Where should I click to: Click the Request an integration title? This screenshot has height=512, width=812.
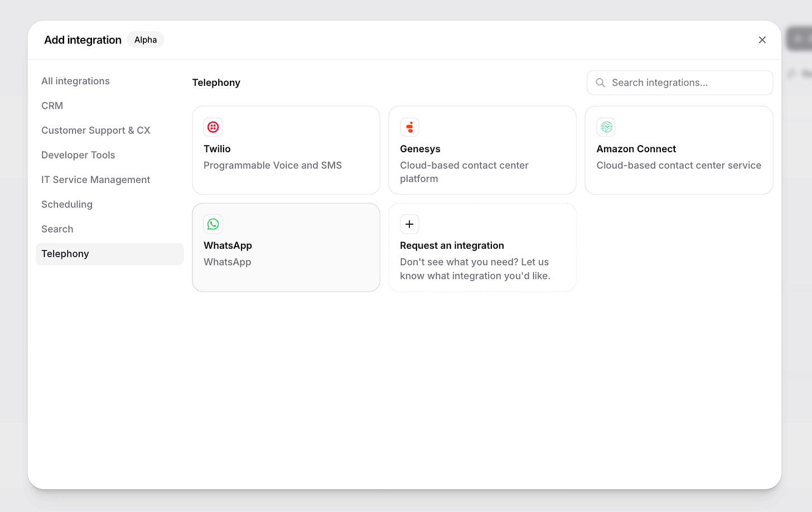[452, 246]
